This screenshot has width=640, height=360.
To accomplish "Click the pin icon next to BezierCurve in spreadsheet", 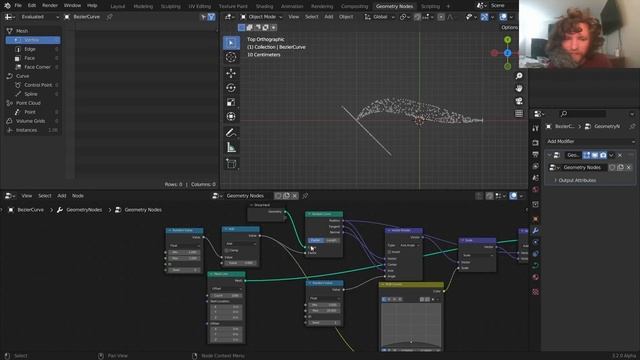I will (109, 17).
